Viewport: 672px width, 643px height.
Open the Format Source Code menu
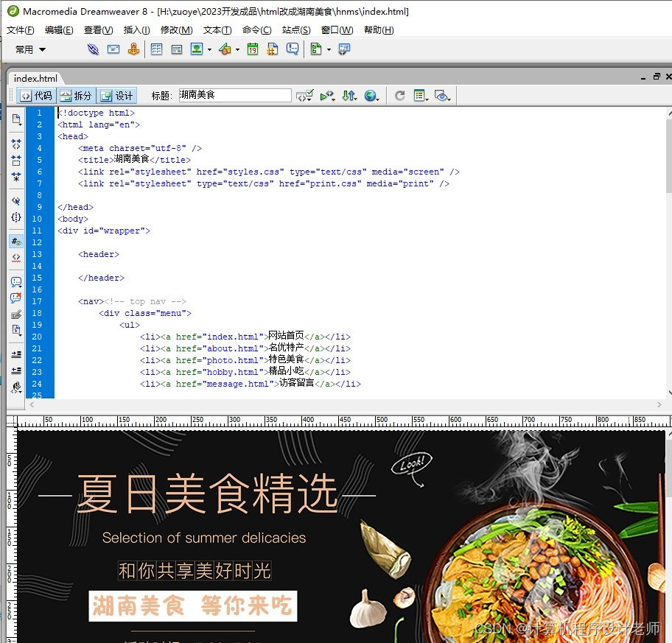16,387
